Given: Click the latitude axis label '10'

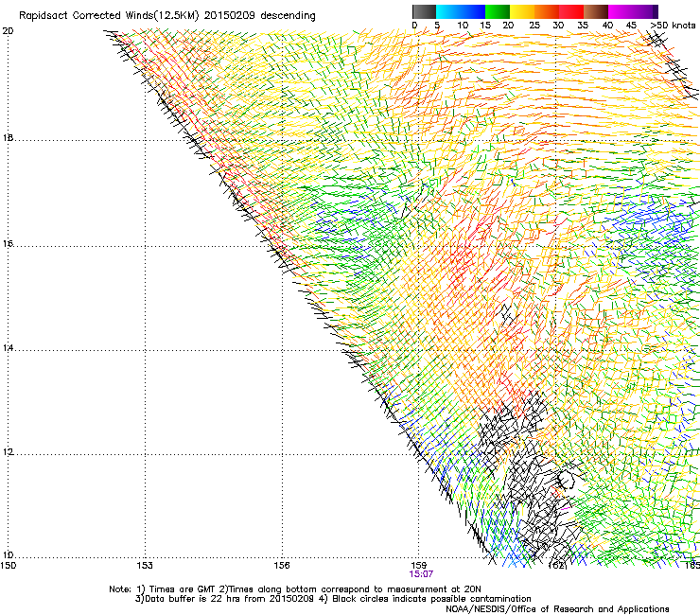Looking at the screenshot, I should [8, 555].
